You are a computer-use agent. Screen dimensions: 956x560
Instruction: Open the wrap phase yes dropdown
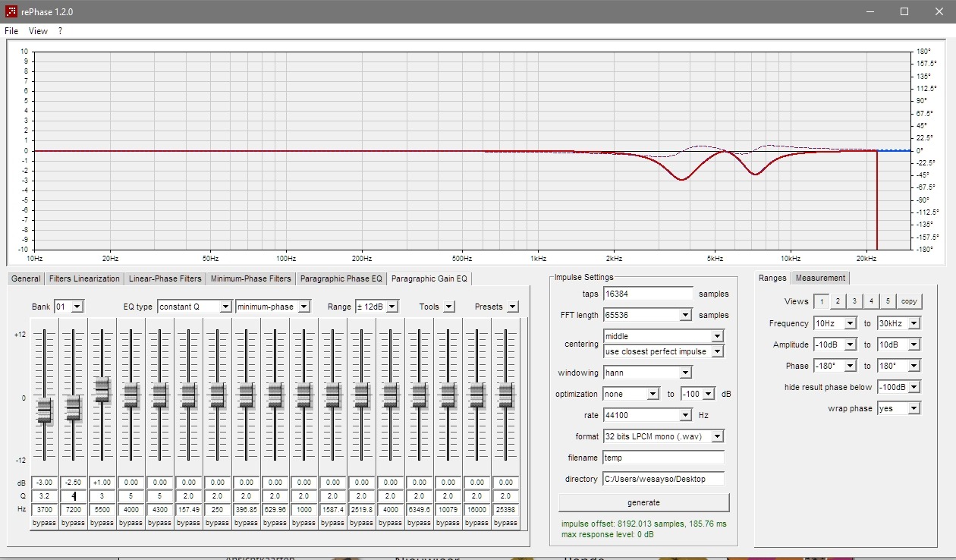(x=898, y=408)
